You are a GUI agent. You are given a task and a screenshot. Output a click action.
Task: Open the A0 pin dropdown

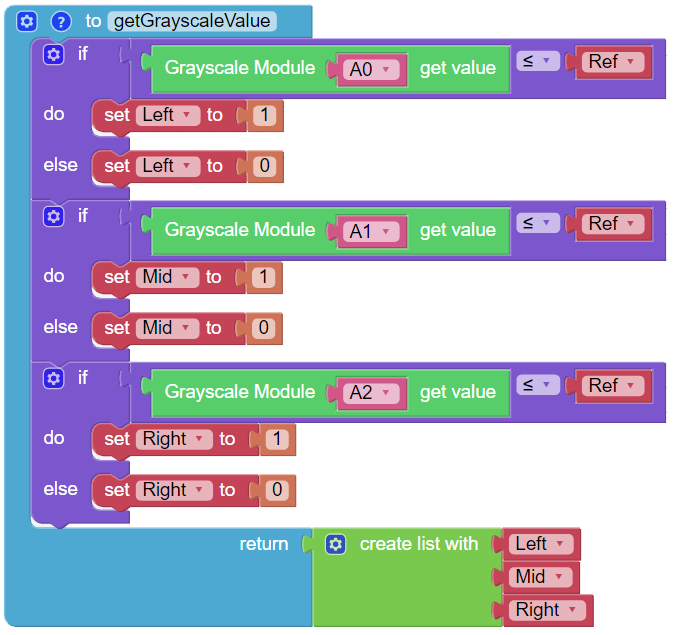pos(370,69)
